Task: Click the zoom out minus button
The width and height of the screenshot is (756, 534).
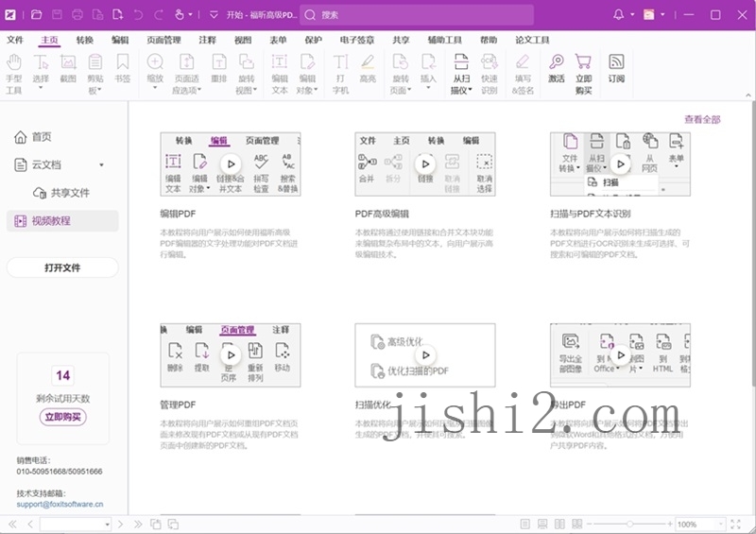Action: tap(590, 524)
